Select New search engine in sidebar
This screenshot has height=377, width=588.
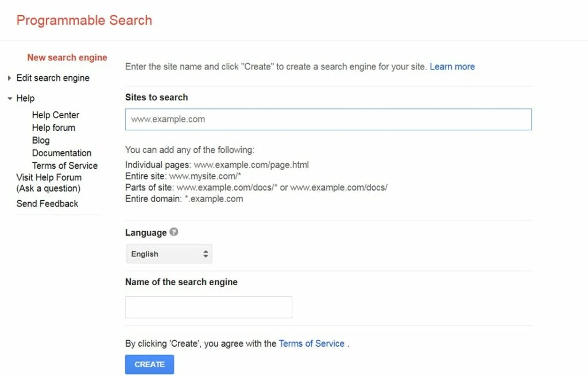click(67, 57)
